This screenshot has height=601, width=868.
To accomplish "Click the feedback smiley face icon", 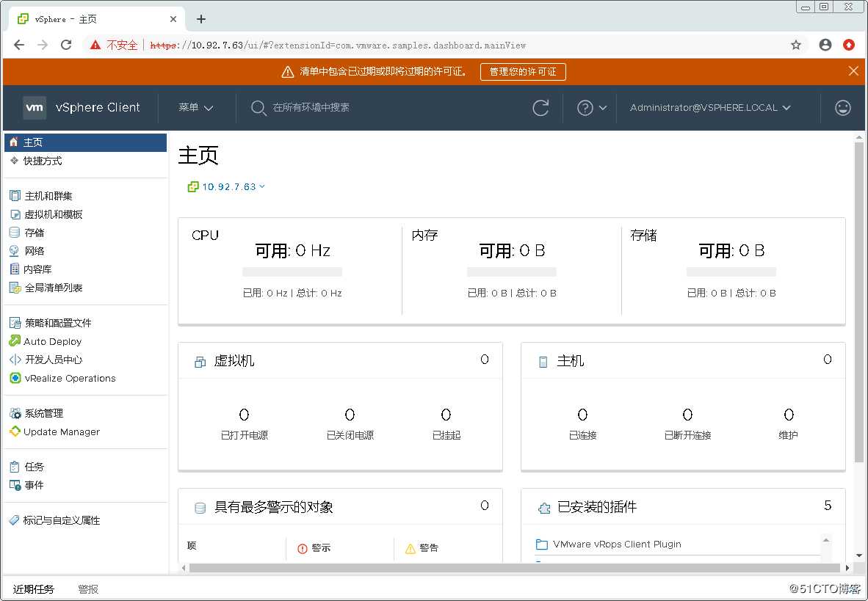I will (x=842, y=107).
